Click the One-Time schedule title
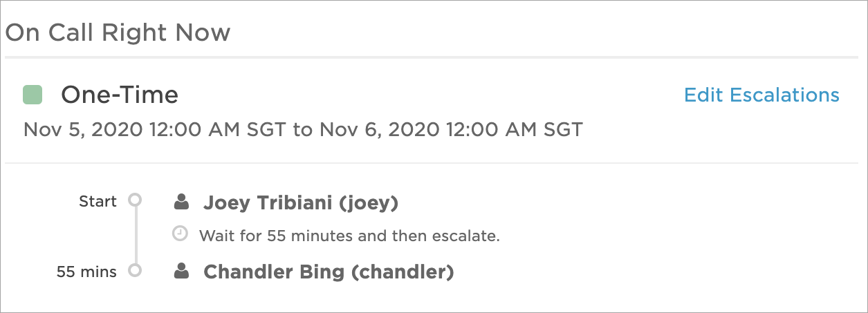This screenshot has height=313, width=868. pyautogui.click(x=120, y=95)
